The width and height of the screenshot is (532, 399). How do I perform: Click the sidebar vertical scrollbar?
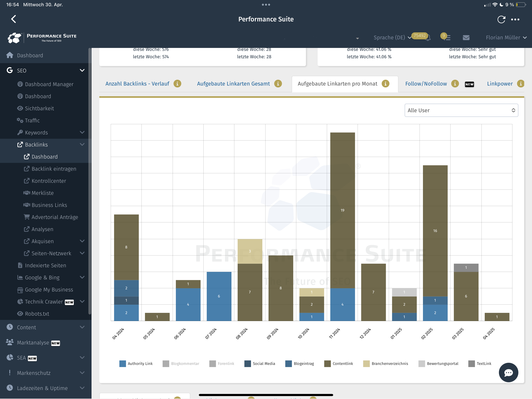pos(90,181)
